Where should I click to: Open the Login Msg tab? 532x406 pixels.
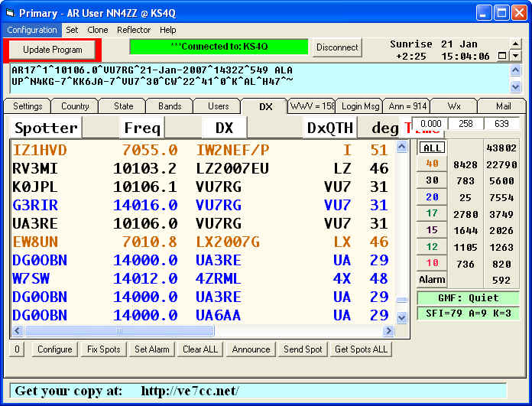pos(360,106)
